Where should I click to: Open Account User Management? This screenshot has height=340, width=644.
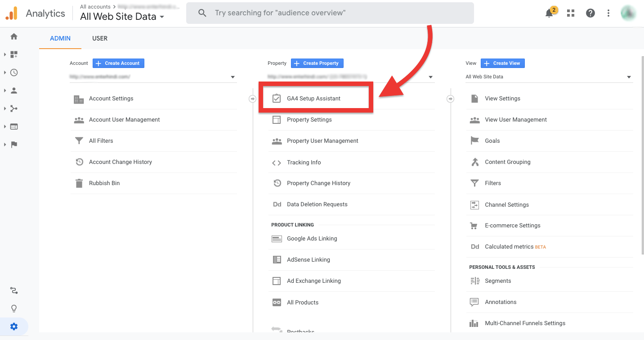tap(153, 120)
